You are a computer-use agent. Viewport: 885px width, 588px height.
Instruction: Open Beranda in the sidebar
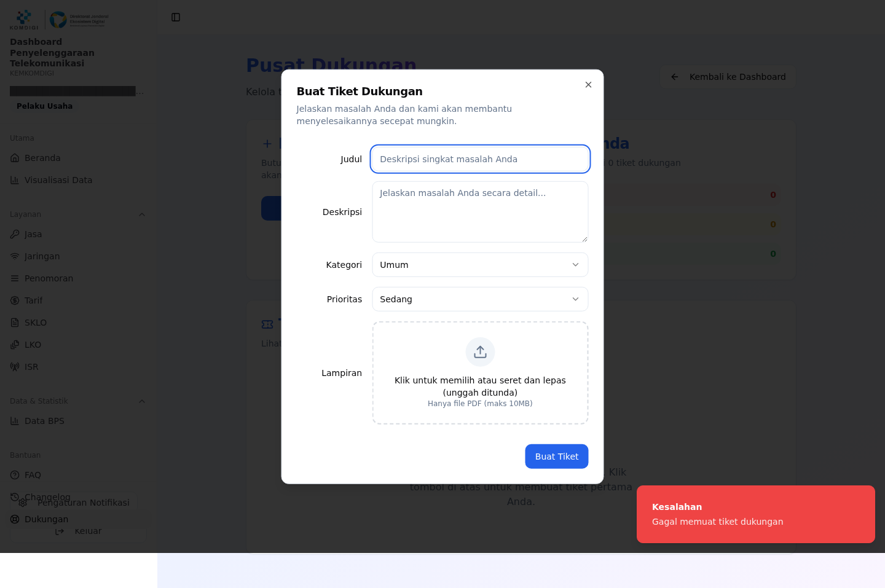[78, 158]
